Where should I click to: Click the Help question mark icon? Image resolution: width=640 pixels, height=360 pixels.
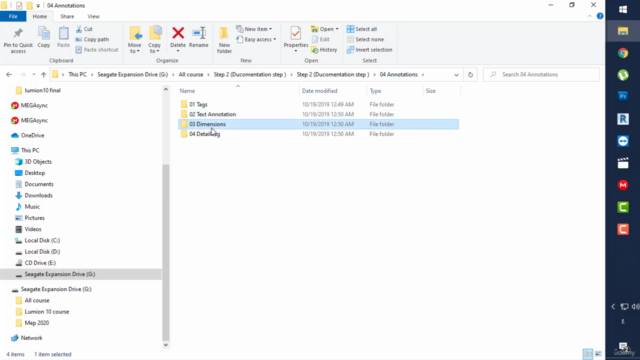pyautogui.click(x=600, y=16)
